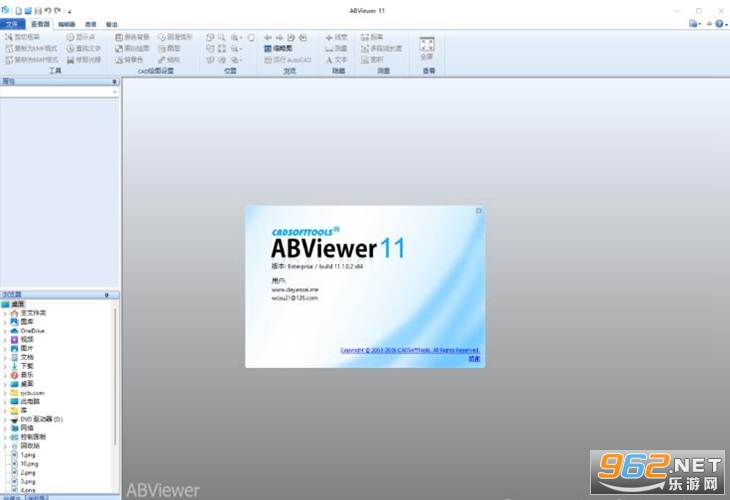Expand the DVD Drive (D:) tree node
This screenshot has height=500, width=730.
click(x=5, y=419)
